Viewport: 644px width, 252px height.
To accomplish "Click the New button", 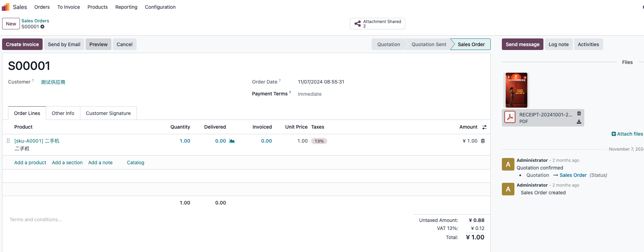I will point(11,24).
